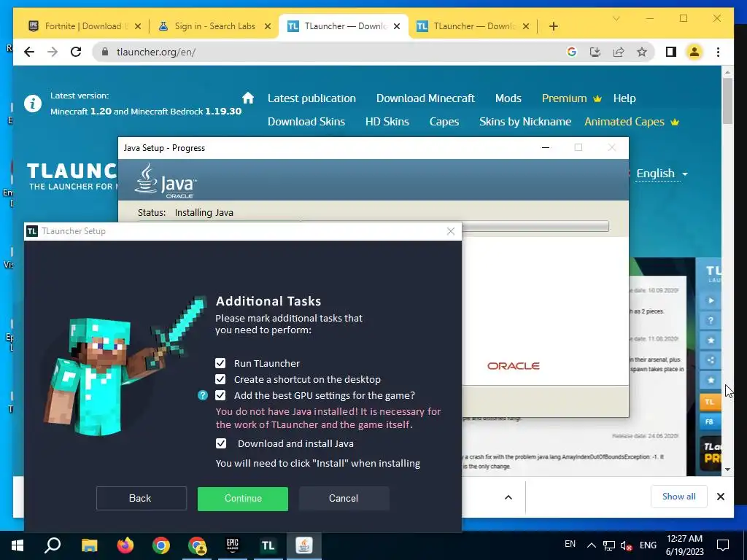This screenshot has width=747, height=560.
Task: Click the install app icon in address bar
Action: [x=595, y=52]
